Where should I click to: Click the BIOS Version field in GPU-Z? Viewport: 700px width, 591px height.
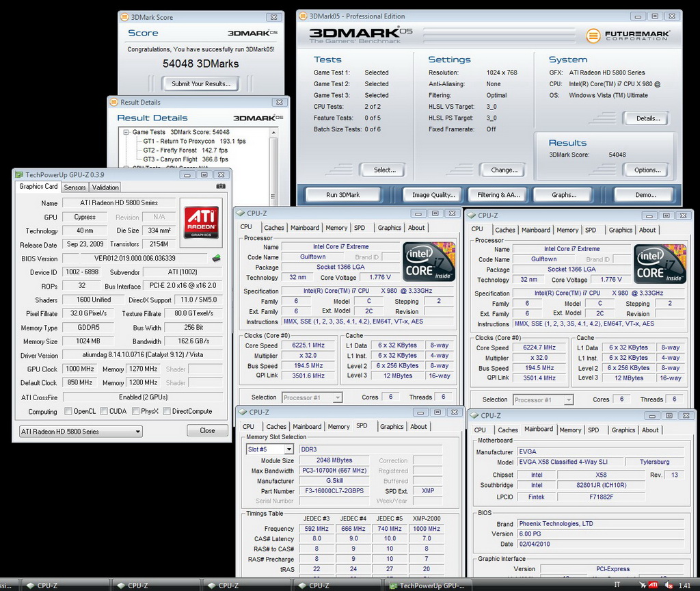tap(135, 258)
